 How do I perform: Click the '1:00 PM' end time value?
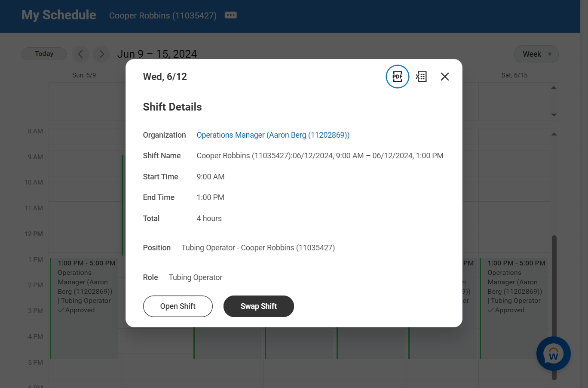coord(210,197)
